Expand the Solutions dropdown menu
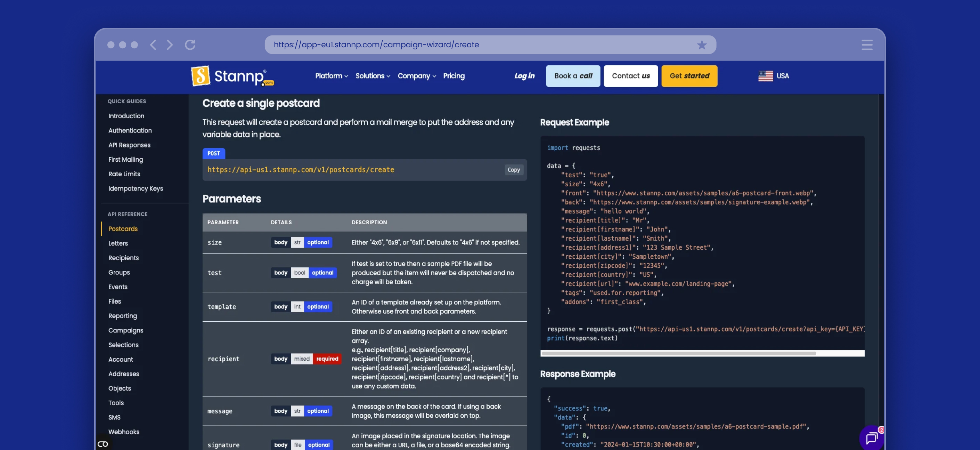980x450 pixels. click(373, 76)
